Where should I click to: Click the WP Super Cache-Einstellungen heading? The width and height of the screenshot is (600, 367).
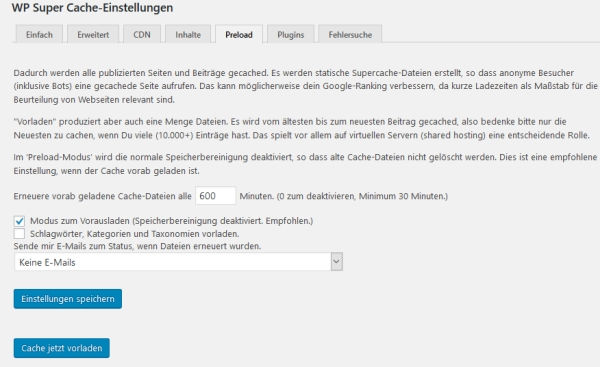click(x=92, y=8)
